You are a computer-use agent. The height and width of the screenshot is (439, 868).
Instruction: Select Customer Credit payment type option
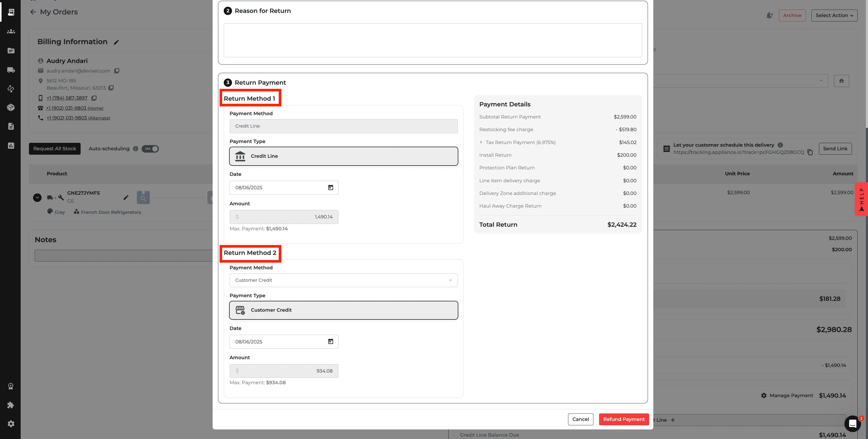[344, 310]
